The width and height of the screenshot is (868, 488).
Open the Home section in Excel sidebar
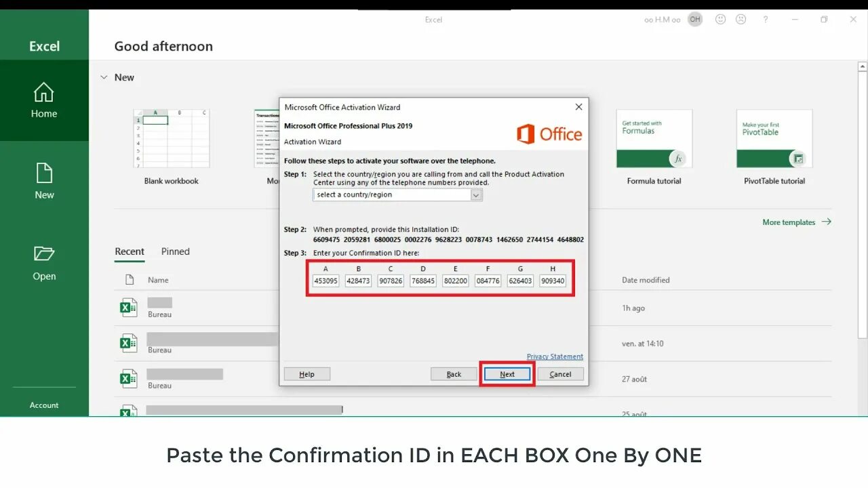click(44, 100)
